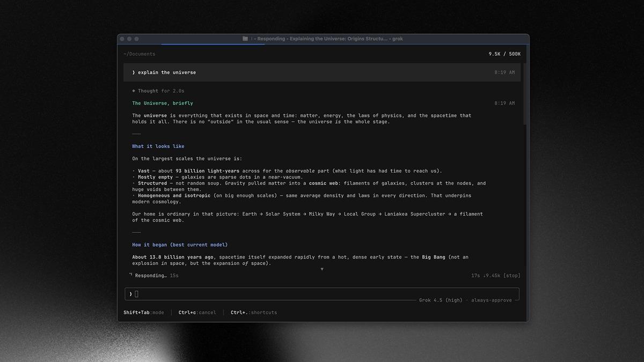Click the 'always-approve' mode label
The image size is (644, 362).
click(492, 300)
